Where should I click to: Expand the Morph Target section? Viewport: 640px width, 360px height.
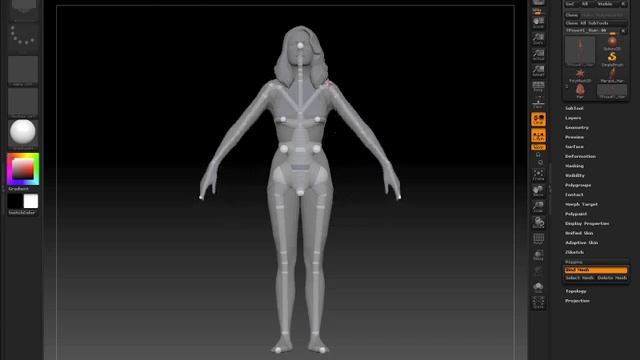tap(581, 204)
